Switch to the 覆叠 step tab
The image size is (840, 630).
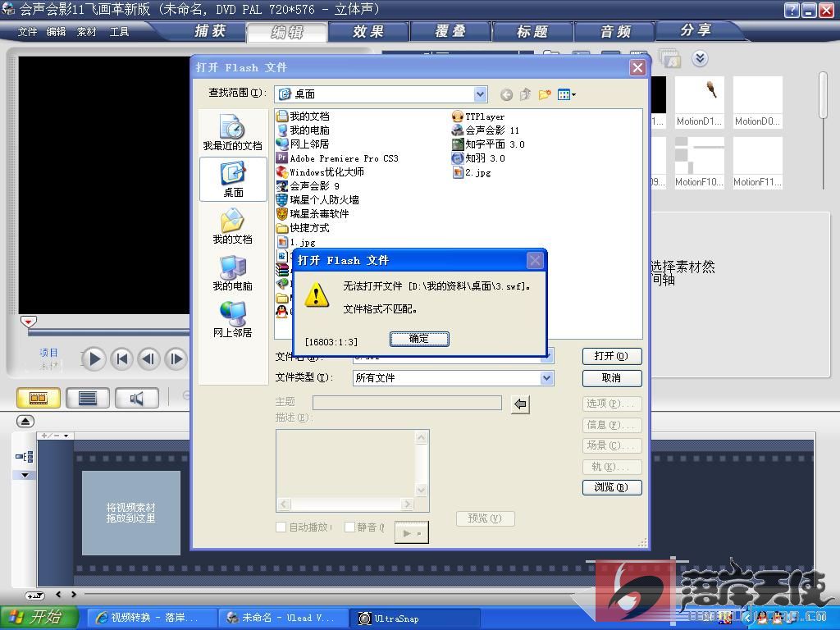[x=450, y=32]
